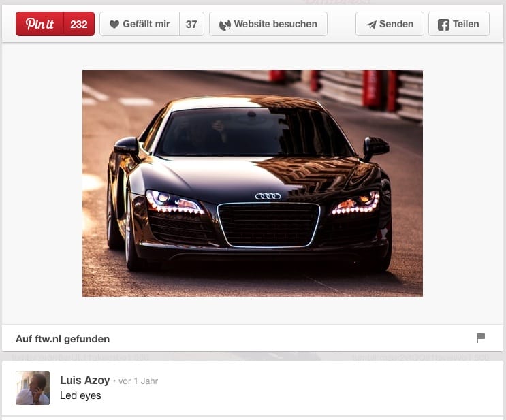
Task: Send the pin with Senden
Action: point(390,24)
